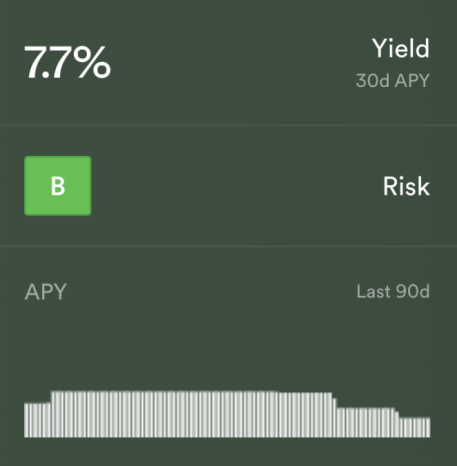Click empty space between B badge and Risk
The height and width of the screenshot is (466, 457).
click(237, 186)
